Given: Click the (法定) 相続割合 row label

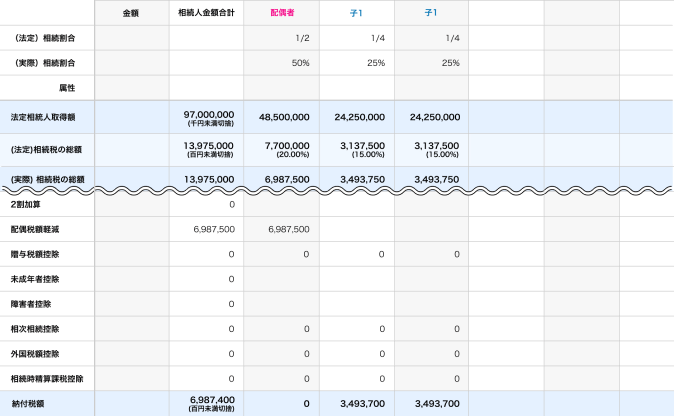Looking at the screenshot, I should tap(45, 38).
